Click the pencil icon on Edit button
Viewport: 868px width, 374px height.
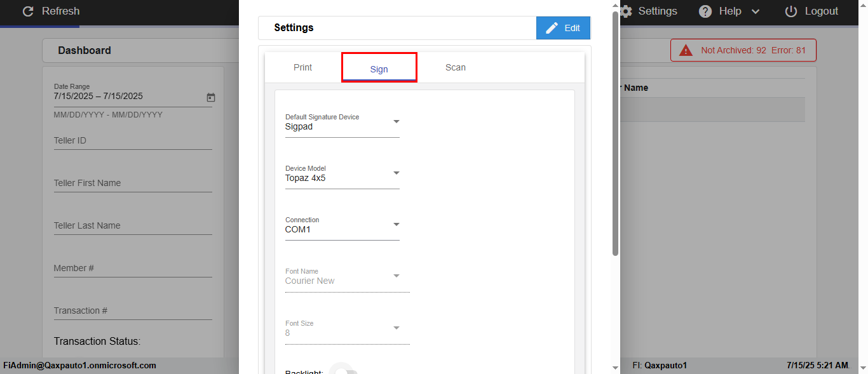(552, 28)
